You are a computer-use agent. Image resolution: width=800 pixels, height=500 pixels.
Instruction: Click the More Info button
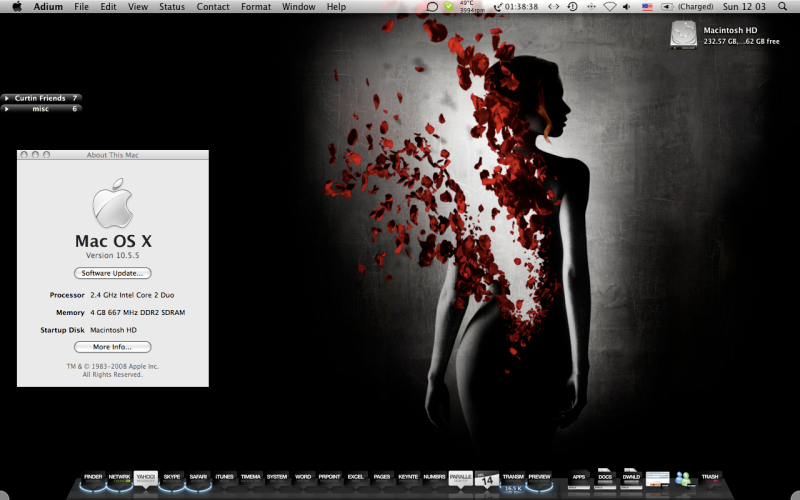112,347
